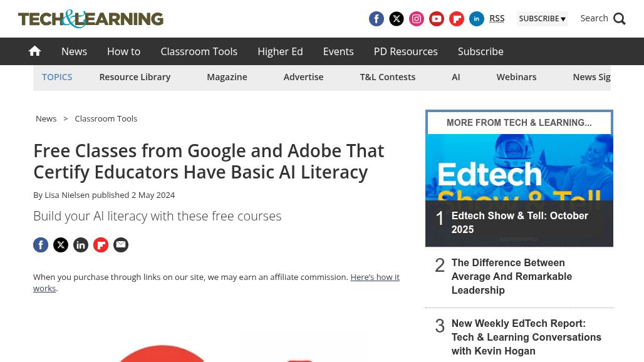Open the YouTube channel icon
Viewport: 644px width, 362px height.
[437, 19]
